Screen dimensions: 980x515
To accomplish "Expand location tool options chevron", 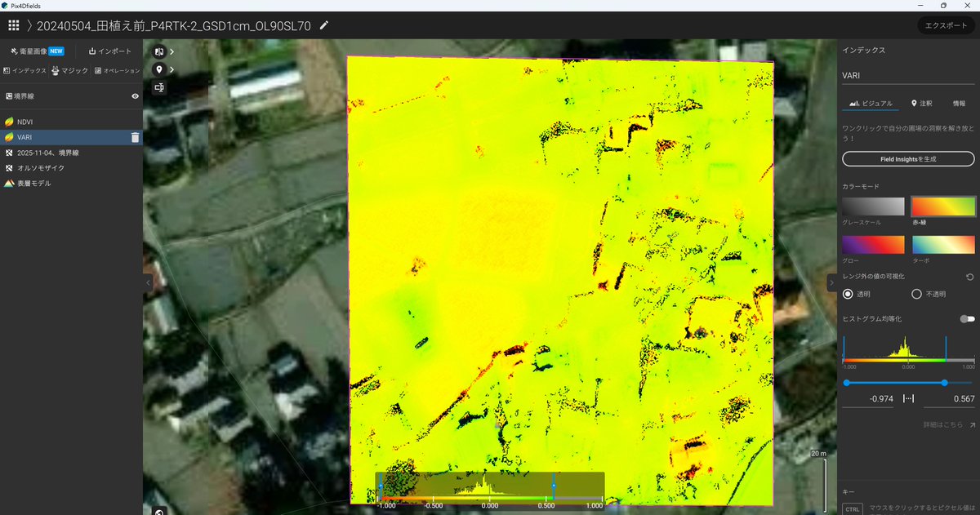I will coord(171,69).
